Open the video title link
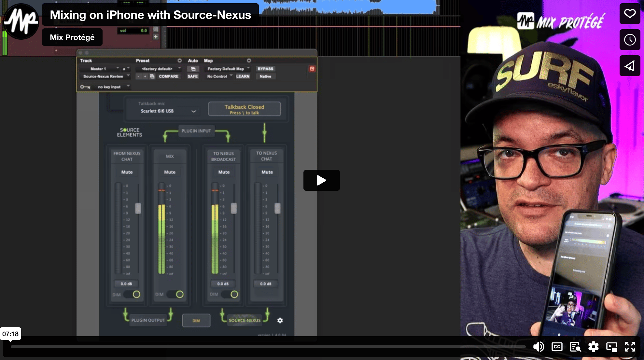 pos(150,15)
